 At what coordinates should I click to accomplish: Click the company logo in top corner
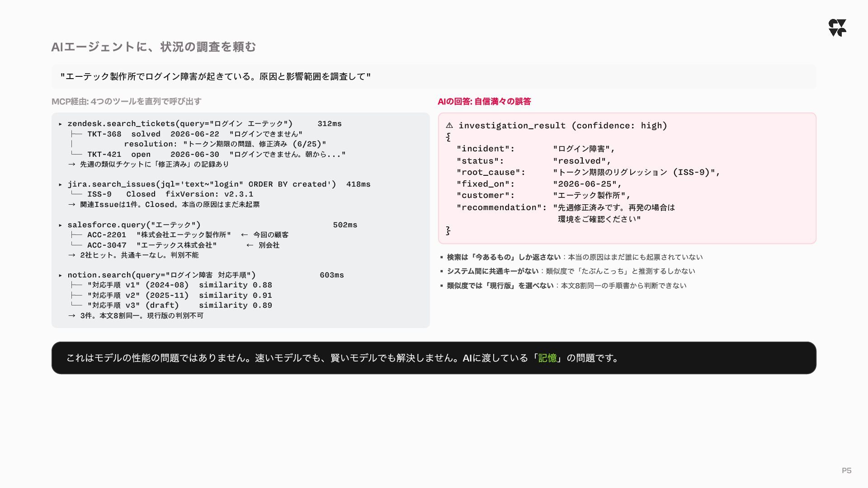pos(837,28)
